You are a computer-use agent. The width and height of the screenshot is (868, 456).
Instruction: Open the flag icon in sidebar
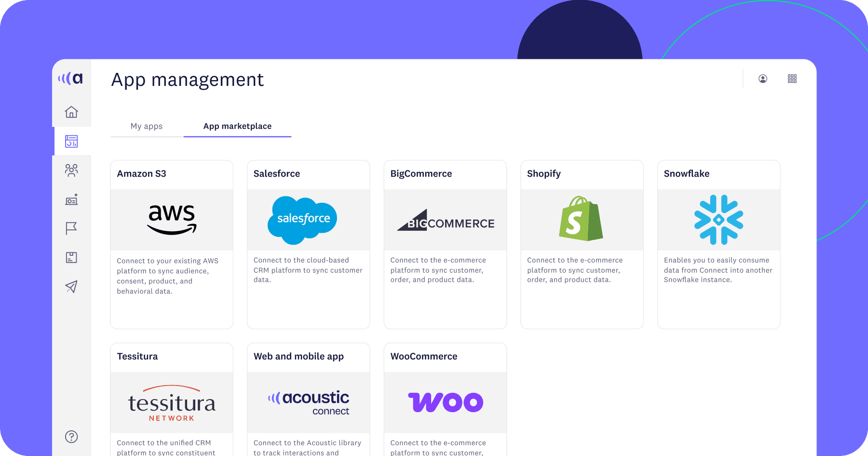71,228
